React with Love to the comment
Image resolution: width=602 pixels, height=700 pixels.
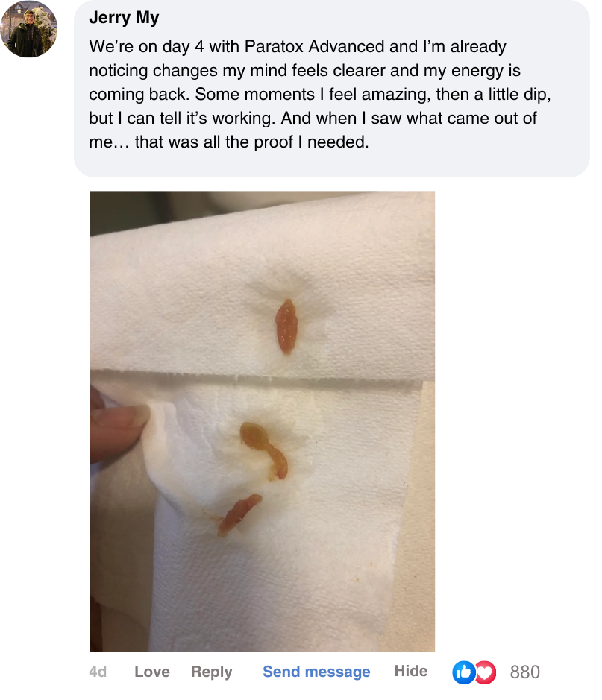(152, 672)
